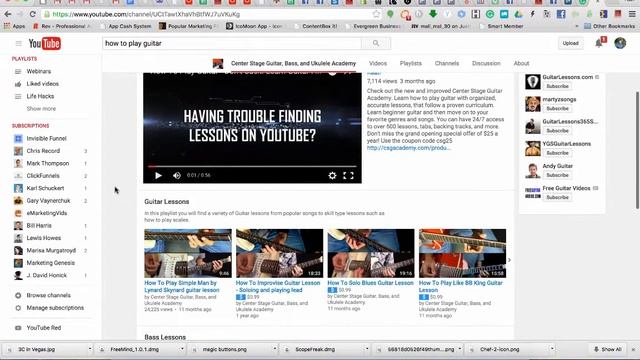
Task: Open the cagacademy.com link in the description
Action: click(409, 148)
